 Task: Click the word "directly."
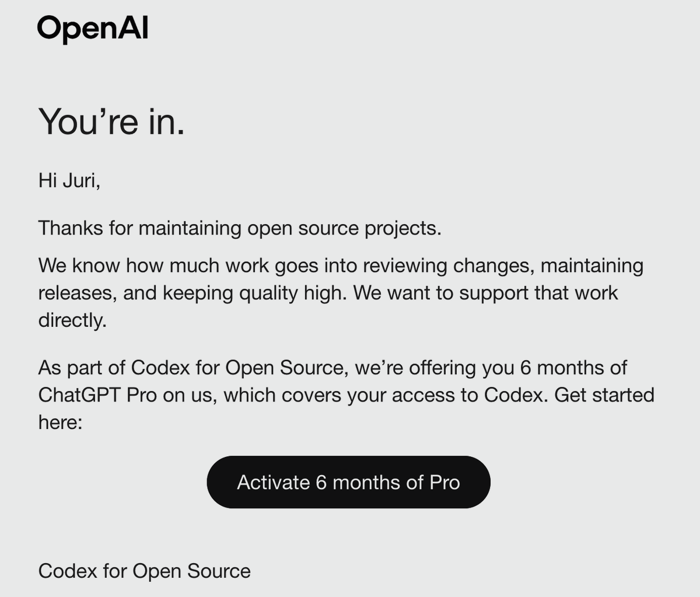[72, 320]
